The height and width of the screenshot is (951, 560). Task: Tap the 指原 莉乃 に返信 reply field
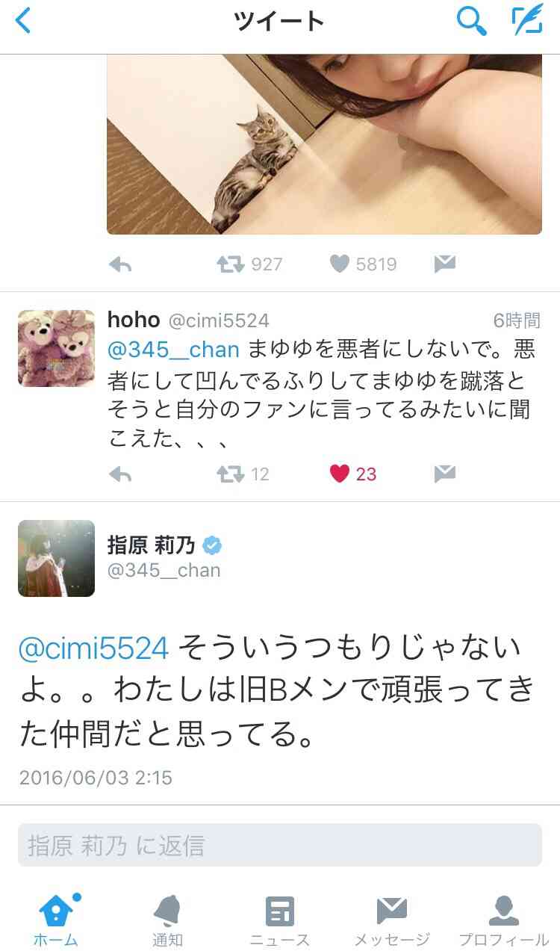(x=280, y=845)
